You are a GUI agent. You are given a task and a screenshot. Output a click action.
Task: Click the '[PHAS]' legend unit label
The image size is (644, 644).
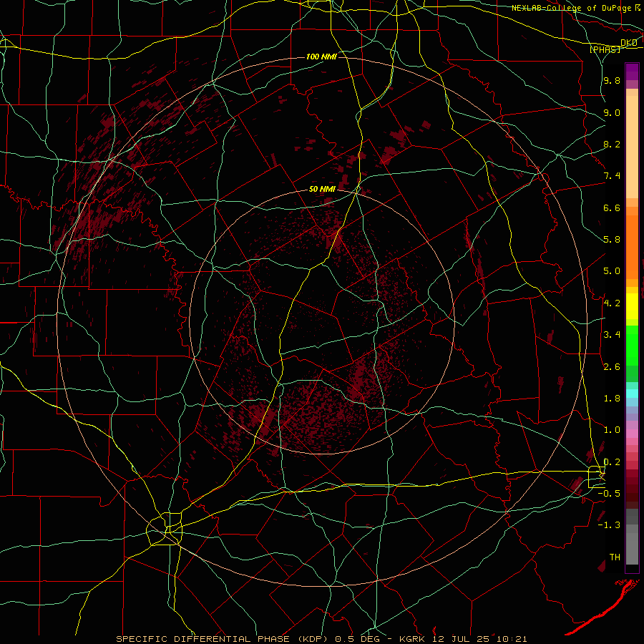(x=605, y=49)
